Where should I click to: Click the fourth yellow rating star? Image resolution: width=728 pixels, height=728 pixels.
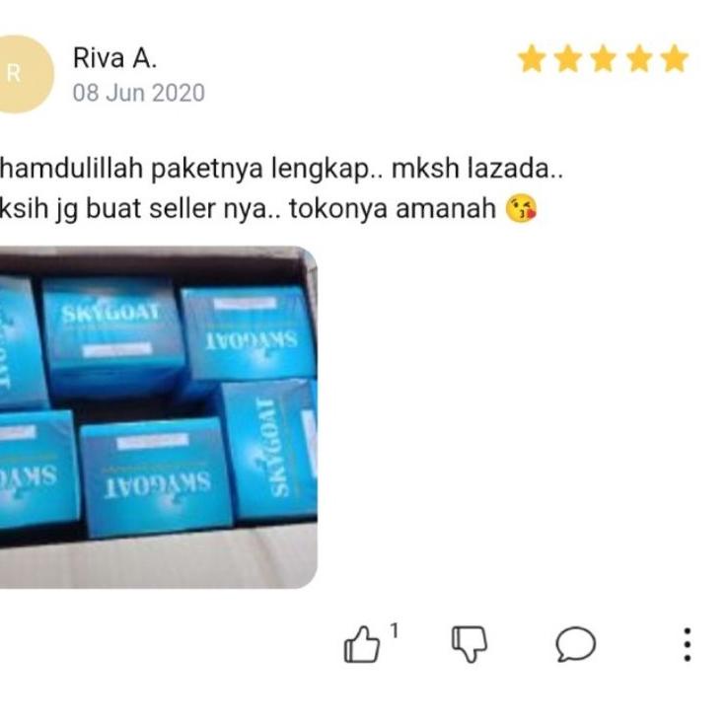tap(639, 59)
